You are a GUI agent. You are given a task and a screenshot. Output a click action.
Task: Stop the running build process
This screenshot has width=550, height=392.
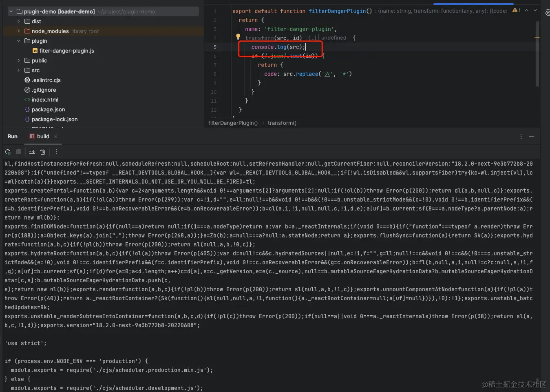coord(19,152)
